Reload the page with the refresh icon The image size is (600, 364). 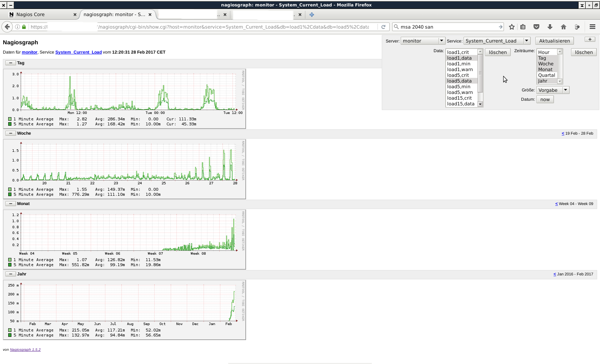coord(383,27)
